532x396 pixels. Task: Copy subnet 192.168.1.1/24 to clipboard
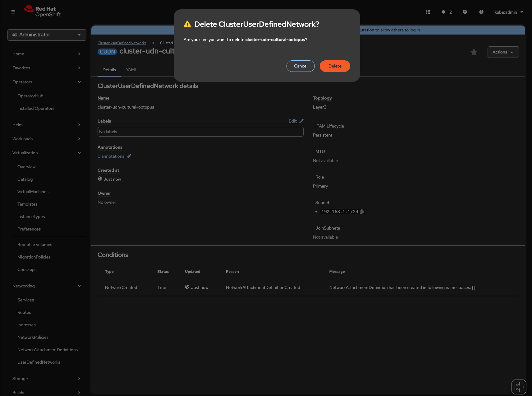click(362, 212)
